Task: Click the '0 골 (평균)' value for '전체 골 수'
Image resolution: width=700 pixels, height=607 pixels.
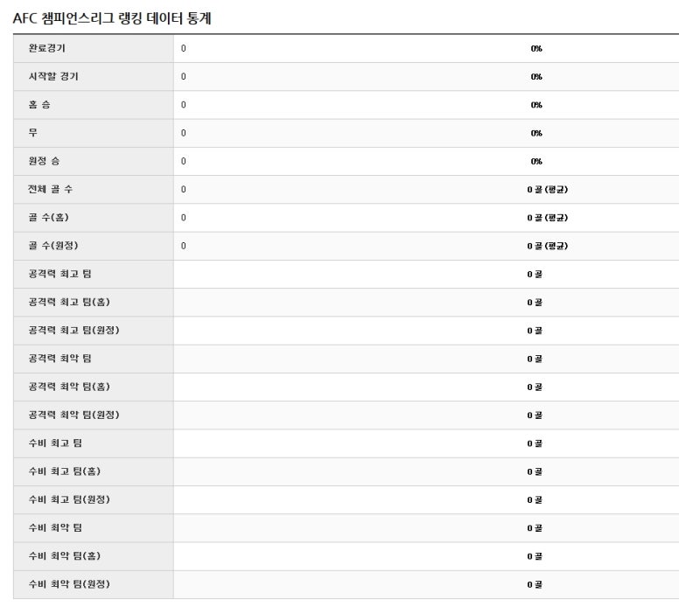Action: [x=547, y=190]
